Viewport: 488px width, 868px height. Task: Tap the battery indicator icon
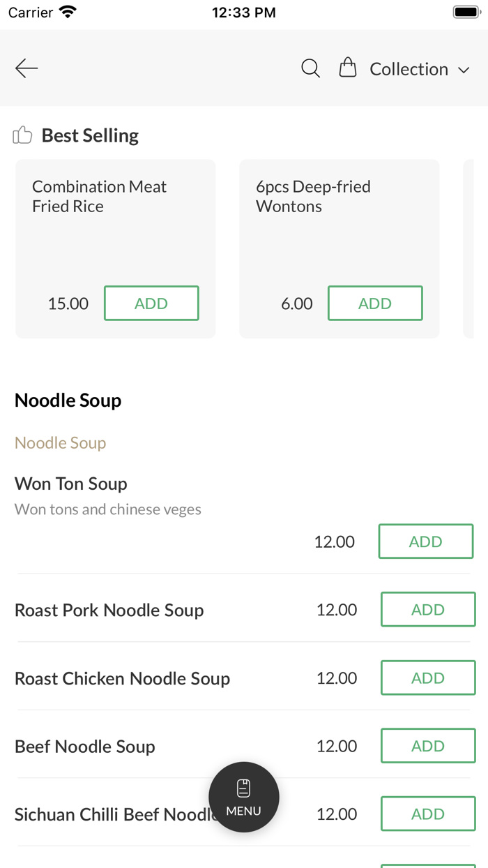pos(466,13)
